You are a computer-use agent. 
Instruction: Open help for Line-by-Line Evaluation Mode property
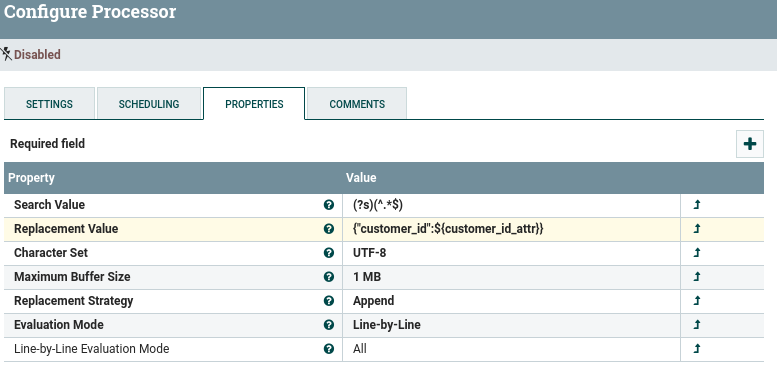329,349
